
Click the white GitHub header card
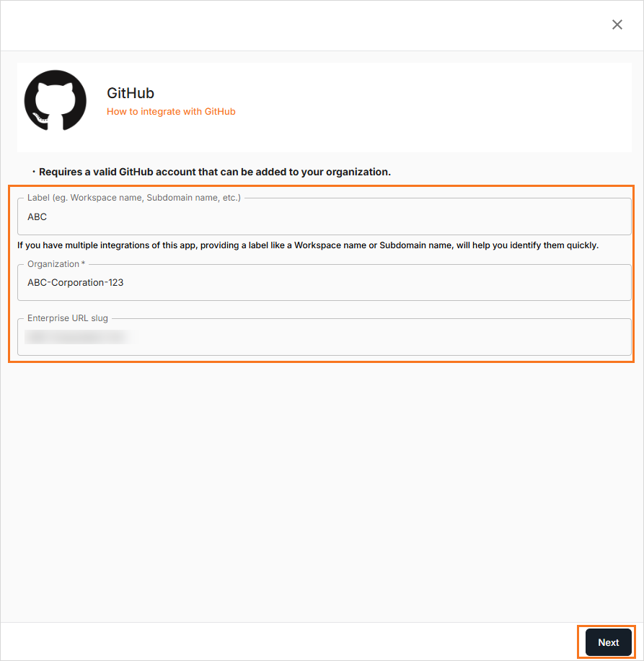coord(325,108)
